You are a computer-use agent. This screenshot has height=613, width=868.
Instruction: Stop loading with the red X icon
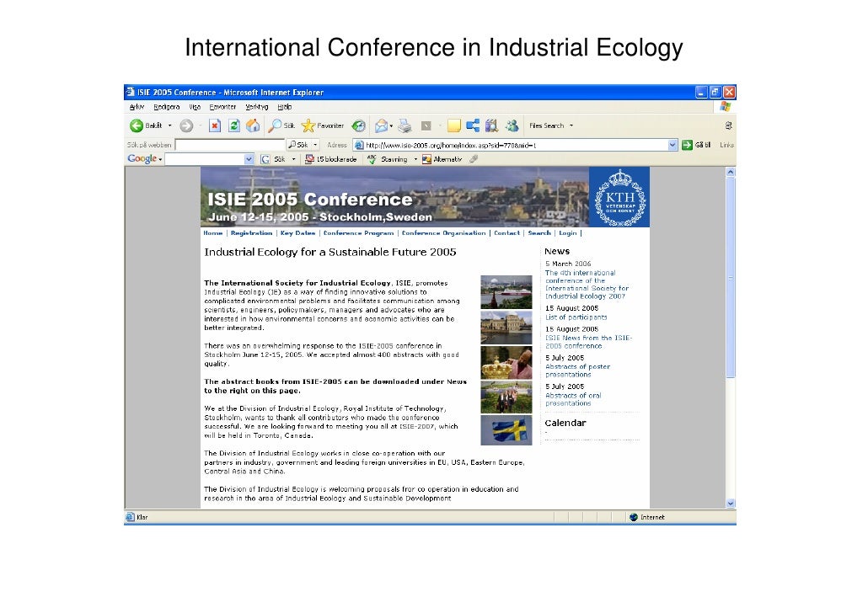(215, 126)
